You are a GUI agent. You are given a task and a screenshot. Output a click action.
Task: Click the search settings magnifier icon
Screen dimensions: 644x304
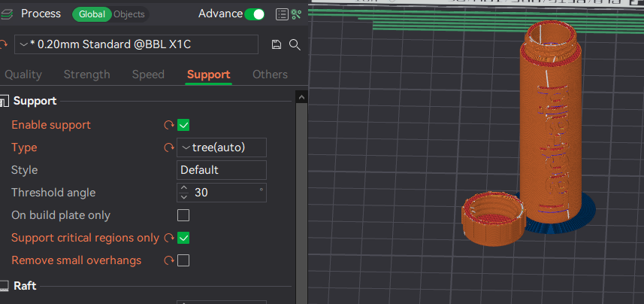tap(295, 44)
